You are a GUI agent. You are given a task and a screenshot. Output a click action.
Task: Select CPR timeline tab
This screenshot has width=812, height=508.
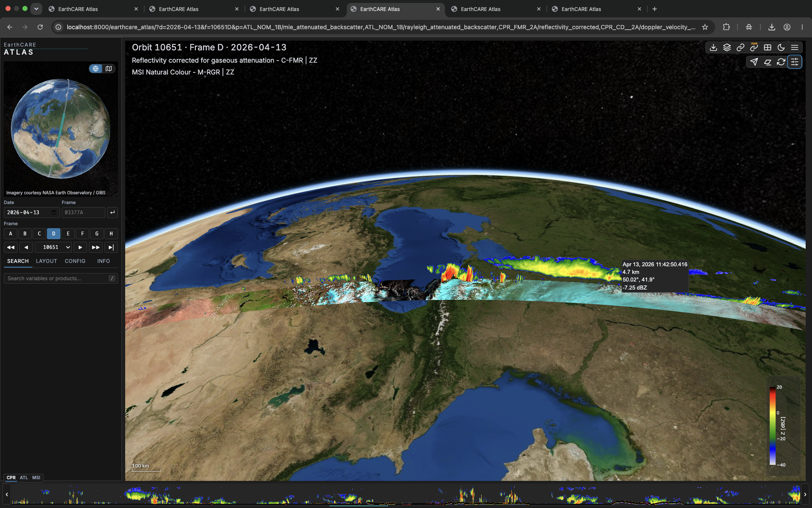pos(11,478)
